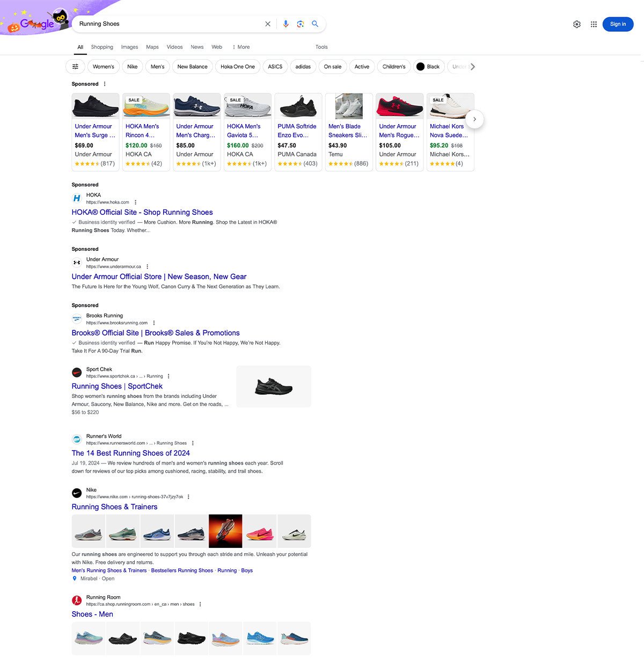Click the Sign in button
Viewport: 644px width, 659px height.
click(618, 24)
